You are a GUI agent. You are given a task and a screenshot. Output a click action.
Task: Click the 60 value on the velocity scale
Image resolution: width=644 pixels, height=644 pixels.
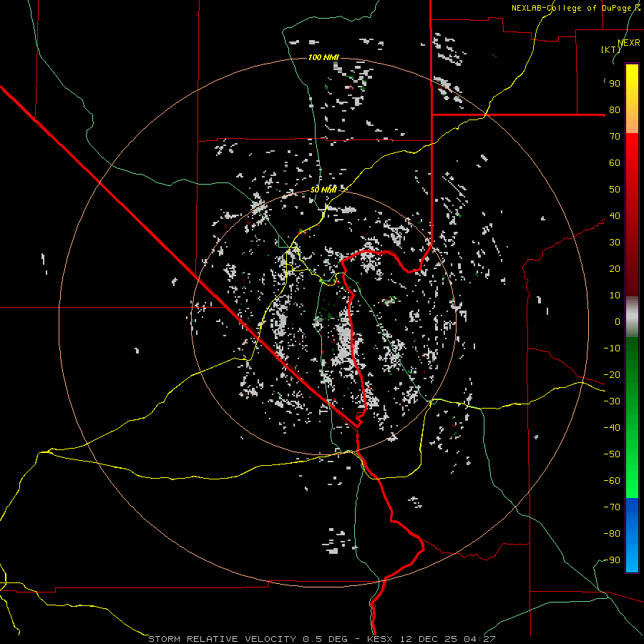tap(615, 163)
